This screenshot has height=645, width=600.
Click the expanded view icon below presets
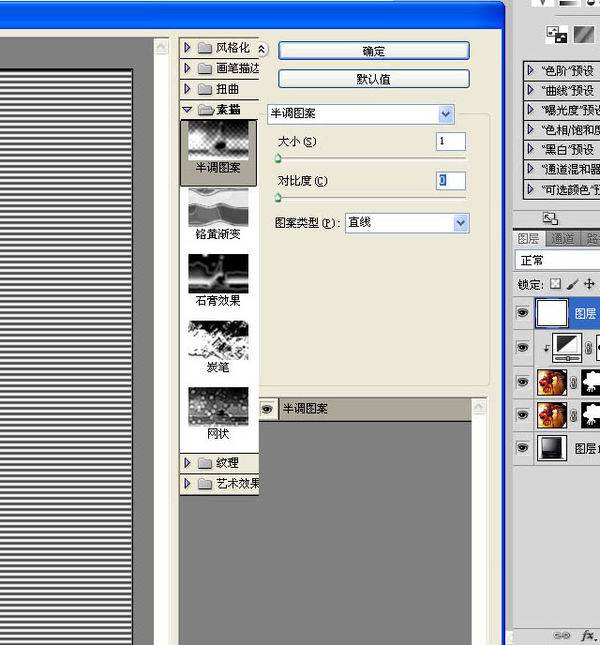point(550,218)
